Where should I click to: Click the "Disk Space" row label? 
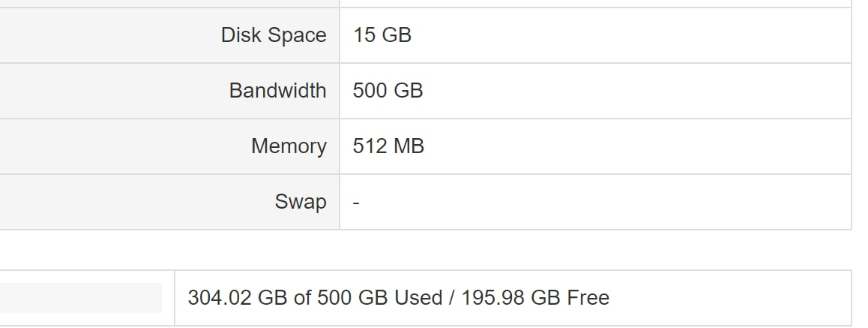[x=274, y=35]
